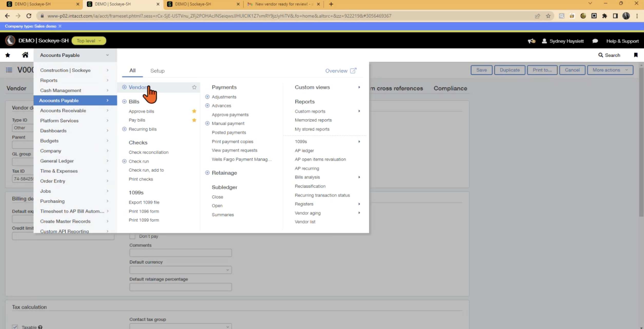Click the add plus icon next to Vendors
Screen dimensions: 644x329
[x=124, y=87]
